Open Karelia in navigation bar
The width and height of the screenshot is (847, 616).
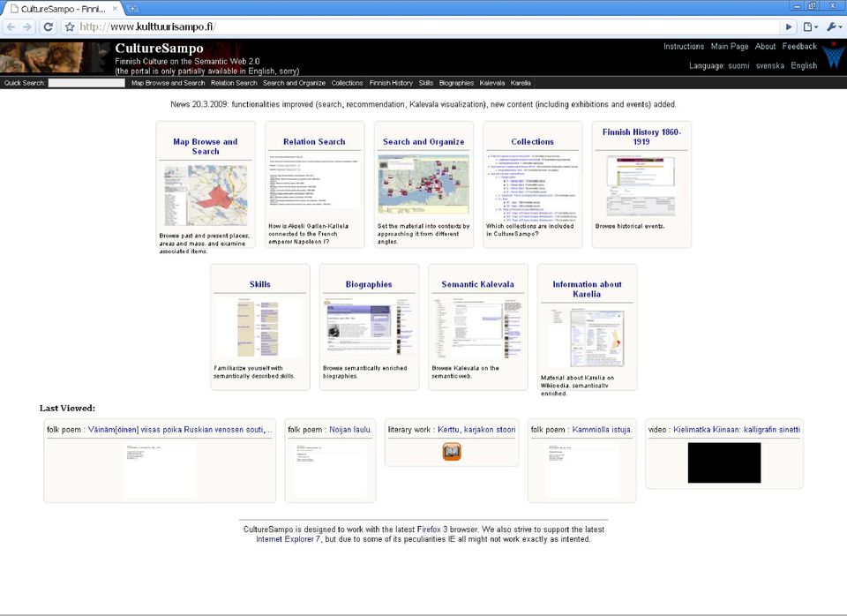521,83
